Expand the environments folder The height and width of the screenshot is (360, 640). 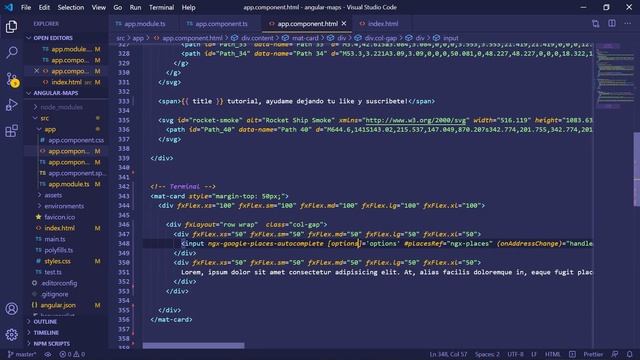coord(64,206)
